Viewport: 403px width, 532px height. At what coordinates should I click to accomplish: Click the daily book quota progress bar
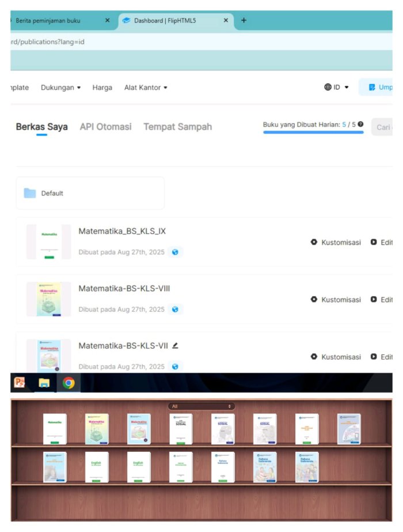[x=313, y=133]
